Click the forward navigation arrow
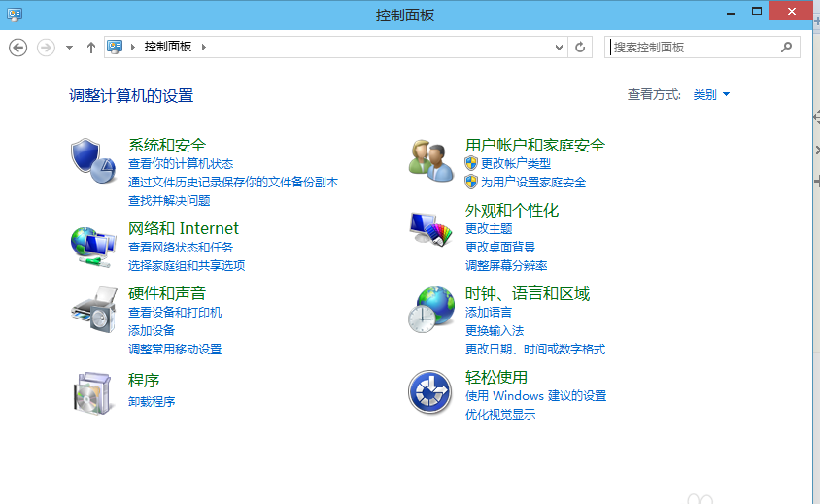 46,48
